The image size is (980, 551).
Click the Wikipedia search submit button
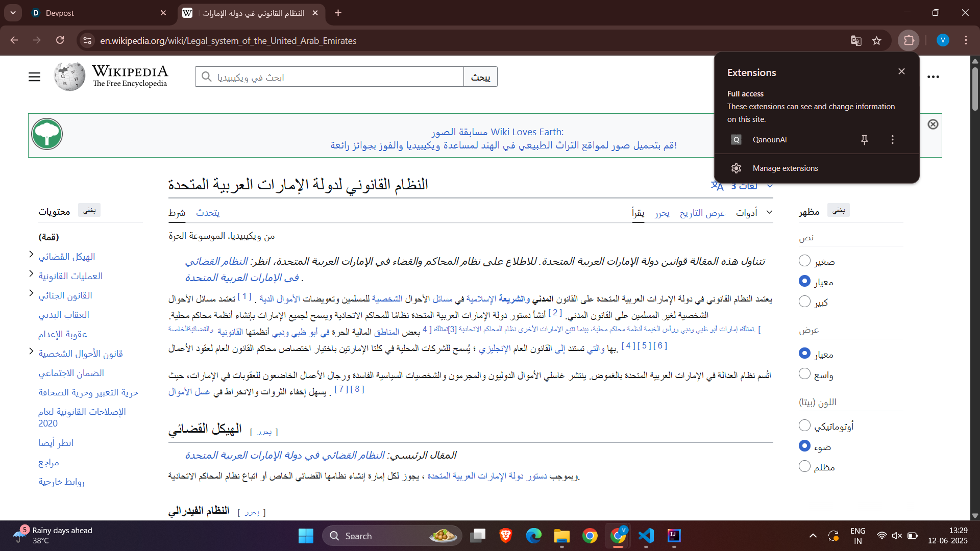pyautogui.click(x=480, y=77)
